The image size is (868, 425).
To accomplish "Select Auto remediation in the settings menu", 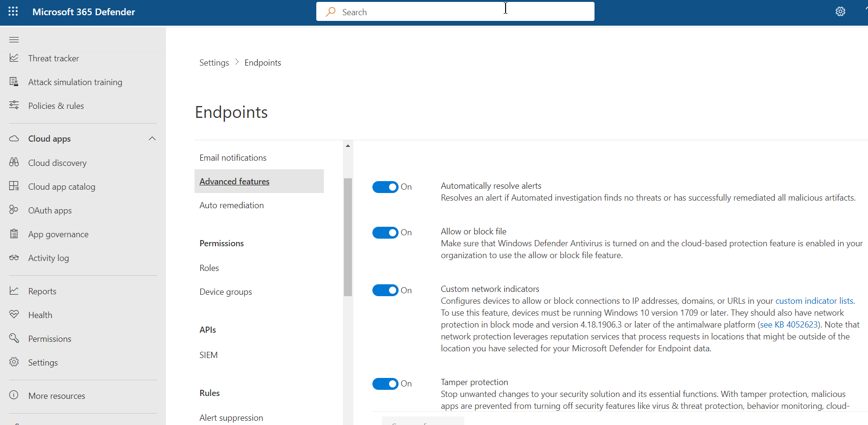I will (x=232, y=205).
